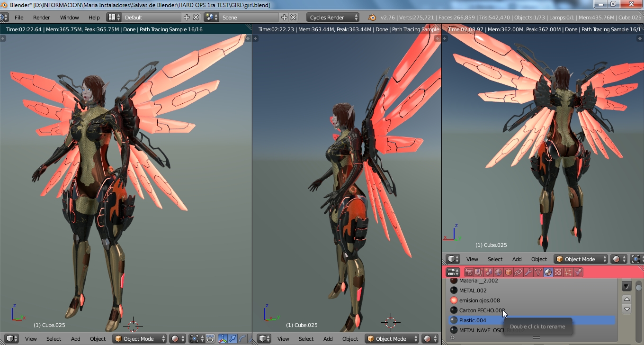Open the editor type selector in left viewport
The height and width of the screenshot is (345, 644).
click(11, 339)
